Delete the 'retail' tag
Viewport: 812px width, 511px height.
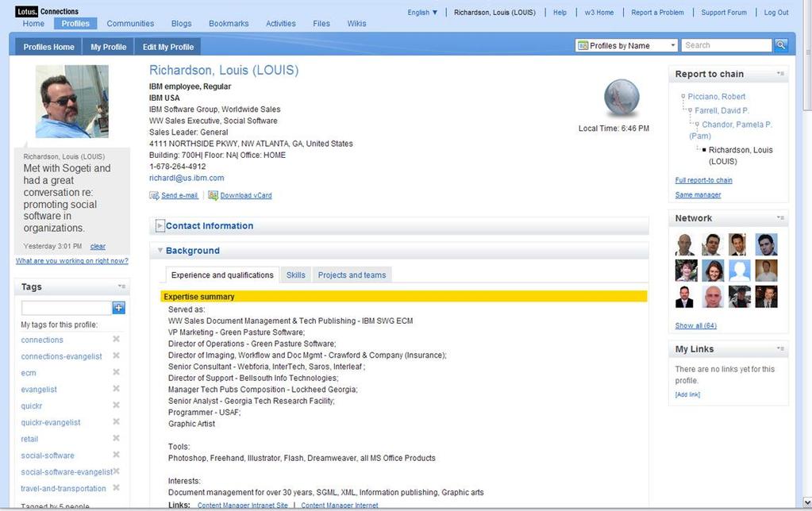(x=116, y=439)
